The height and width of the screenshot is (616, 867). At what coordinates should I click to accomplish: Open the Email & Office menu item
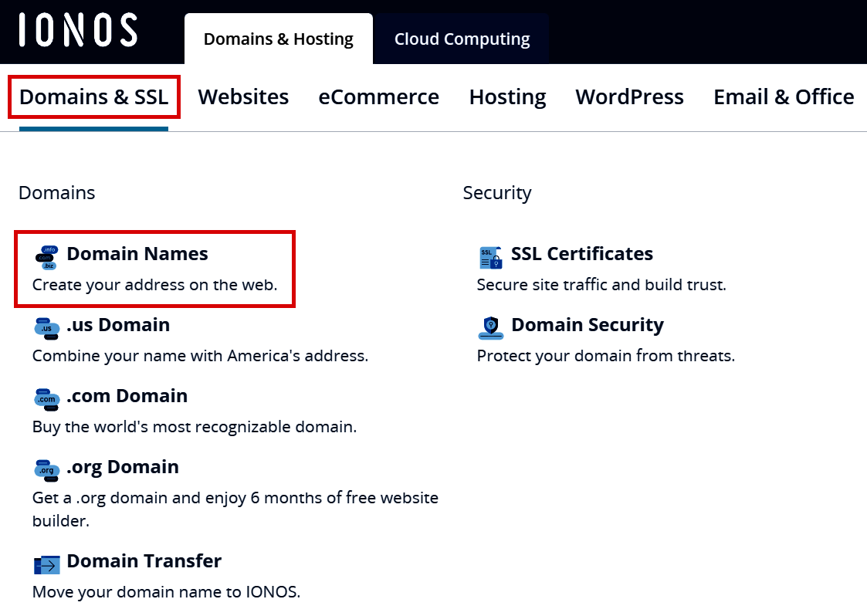click(783, 96)
